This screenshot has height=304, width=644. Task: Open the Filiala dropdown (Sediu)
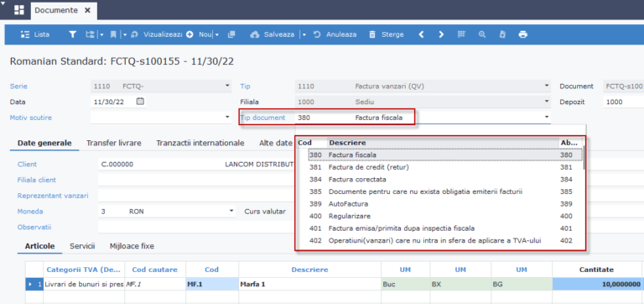pos(547,102)
